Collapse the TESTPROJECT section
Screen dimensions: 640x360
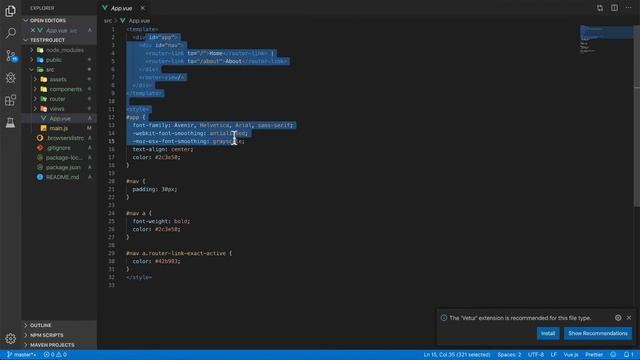point(59,40)
